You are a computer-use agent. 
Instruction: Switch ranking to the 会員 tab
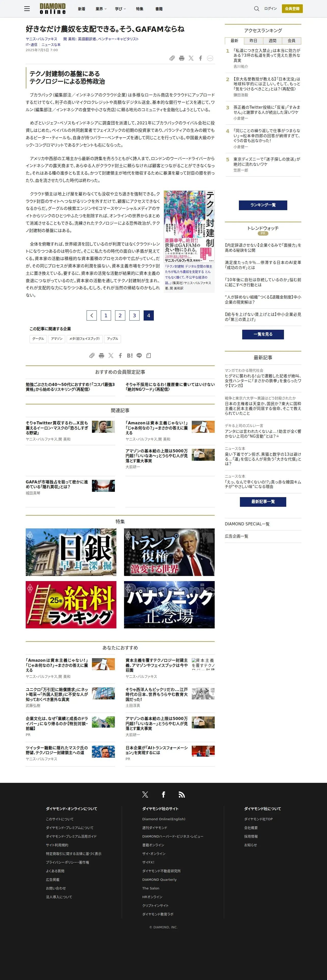point(292,41)
